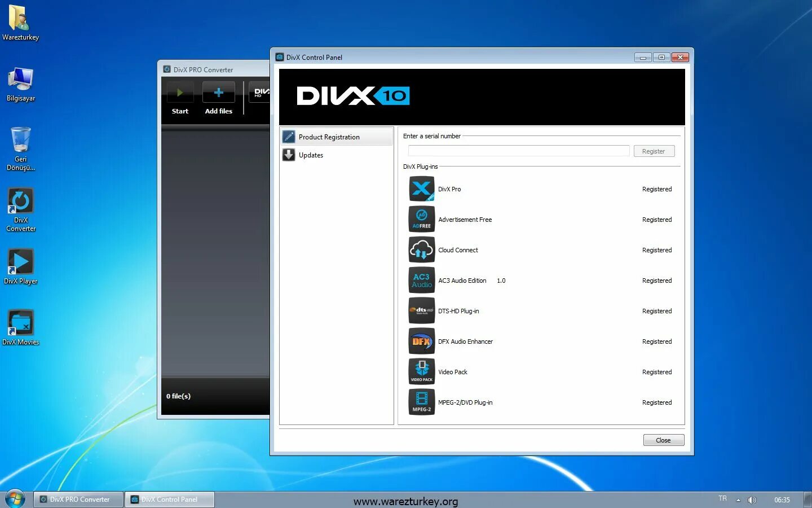Click the DivX HD profile icon in Converter
The height and width of the screenshot is (508, 812).
click(260, 92)
